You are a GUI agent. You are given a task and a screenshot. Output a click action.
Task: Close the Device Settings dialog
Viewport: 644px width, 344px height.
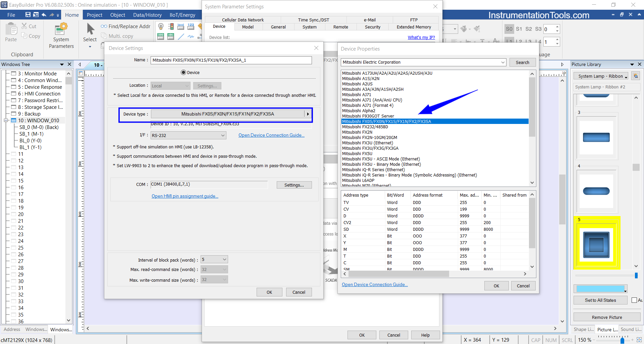click(316, 48)
